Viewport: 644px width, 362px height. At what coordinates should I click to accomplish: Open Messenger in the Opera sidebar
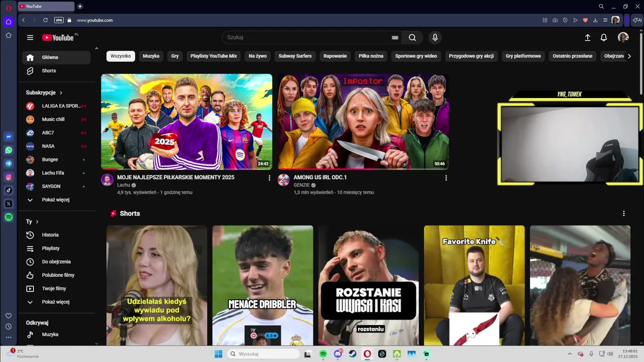[x=9, y=137]
